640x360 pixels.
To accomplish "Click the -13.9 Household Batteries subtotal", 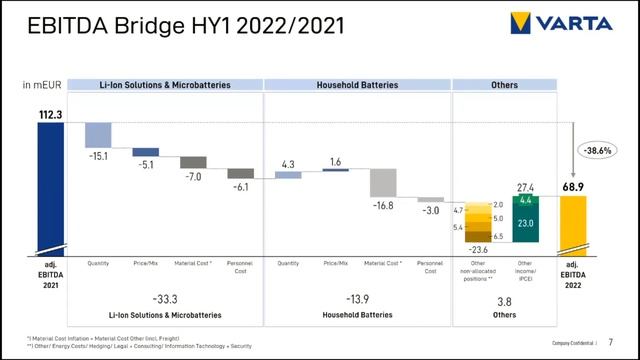I will [358, 299].
